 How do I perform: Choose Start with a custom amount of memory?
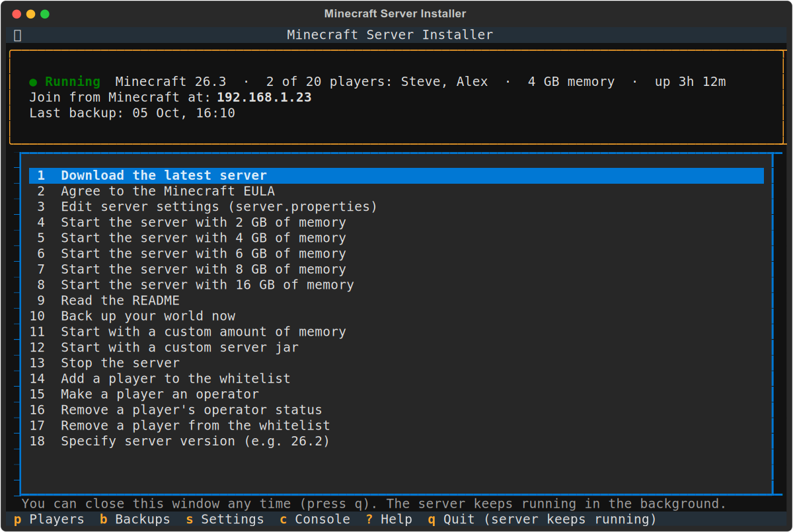pos(397,332)
